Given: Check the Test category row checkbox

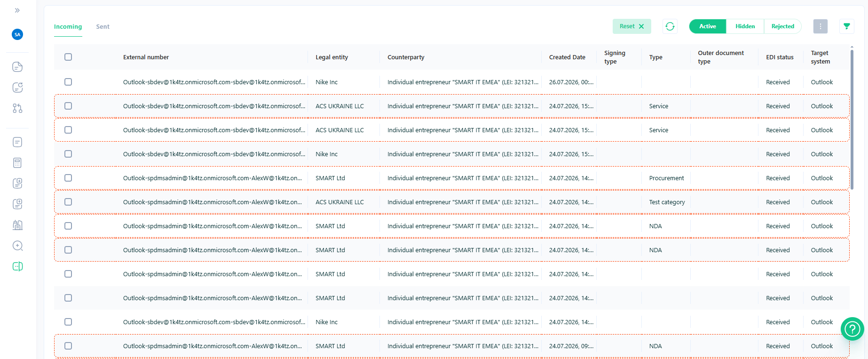Looking at the screenshot, I should pos(68,202).
